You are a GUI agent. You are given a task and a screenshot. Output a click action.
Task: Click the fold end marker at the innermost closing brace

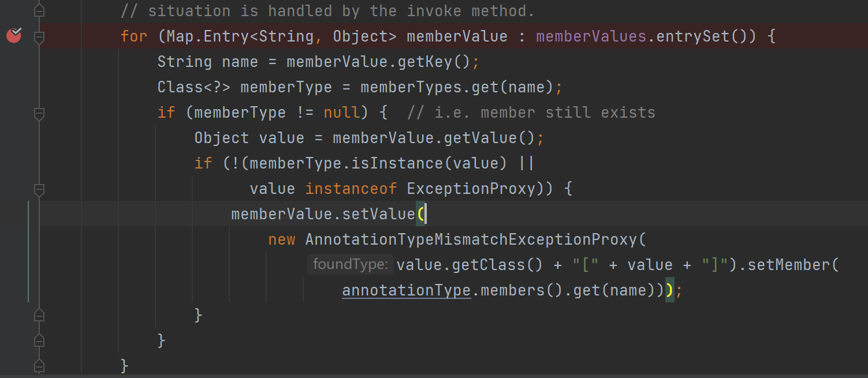(39, 315)
